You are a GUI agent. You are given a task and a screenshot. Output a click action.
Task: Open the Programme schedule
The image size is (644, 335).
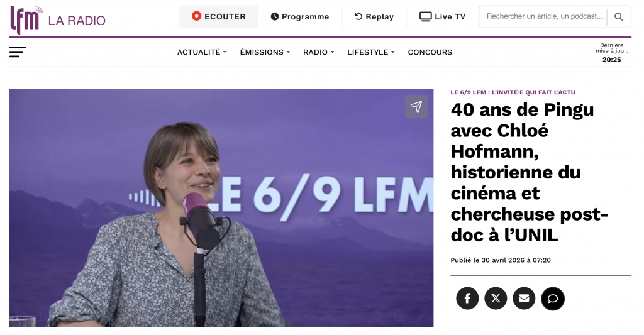(x=300, y=17)
